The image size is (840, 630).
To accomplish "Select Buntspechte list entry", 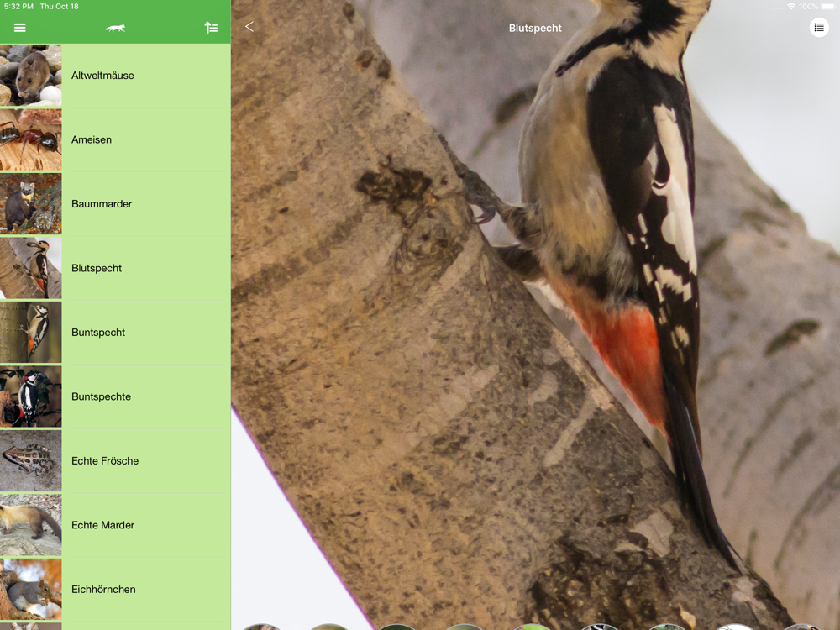I will (115, 397).
